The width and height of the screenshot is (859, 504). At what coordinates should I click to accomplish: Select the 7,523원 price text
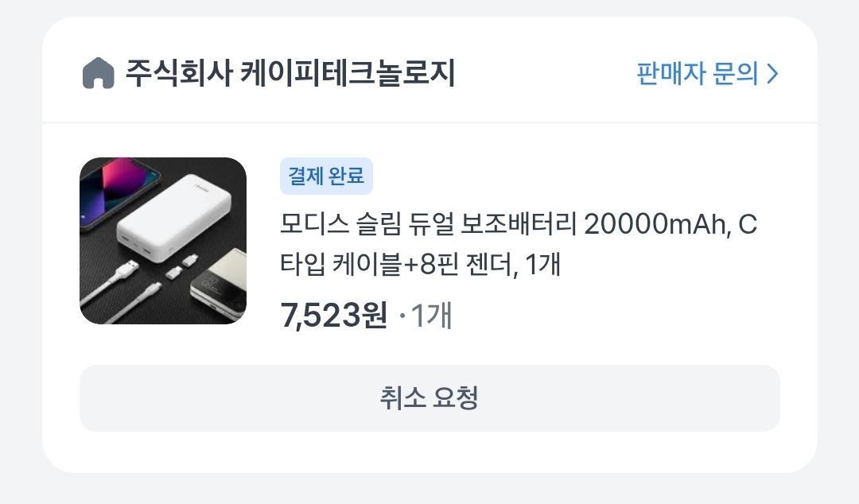click(333, 316)
